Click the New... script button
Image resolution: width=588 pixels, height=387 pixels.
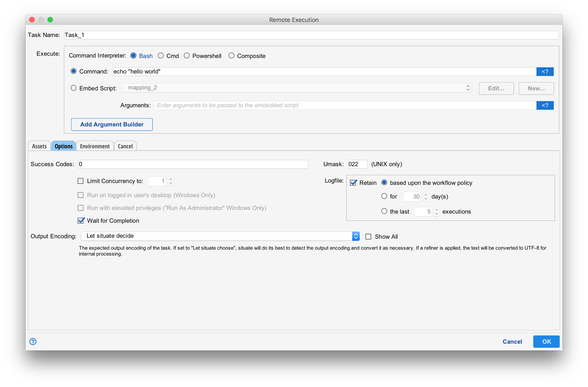[x=536, y=88]
